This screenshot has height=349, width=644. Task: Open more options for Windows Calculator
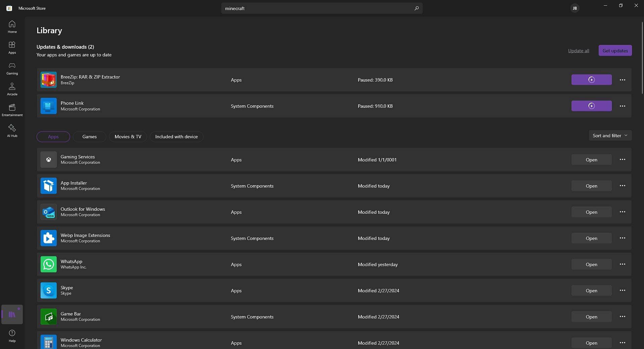pyautogui.click(x=623, y=343)
